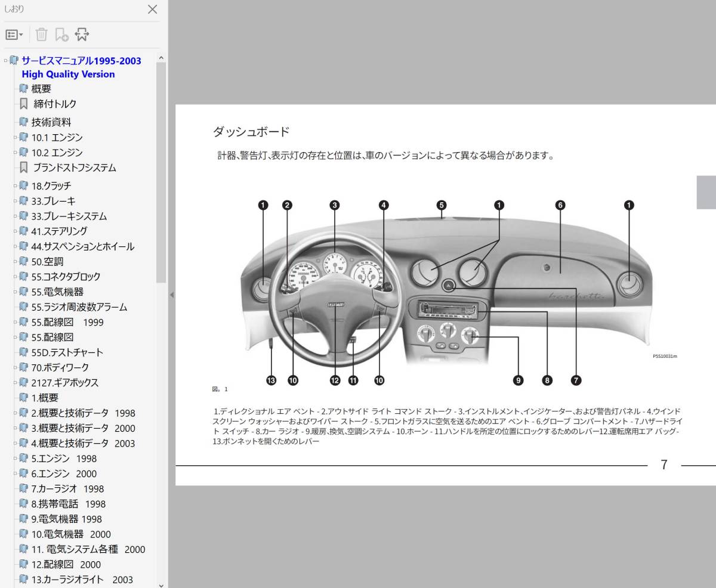Click the bookmark icon beside 技術資料

click(x=24, y=122)
